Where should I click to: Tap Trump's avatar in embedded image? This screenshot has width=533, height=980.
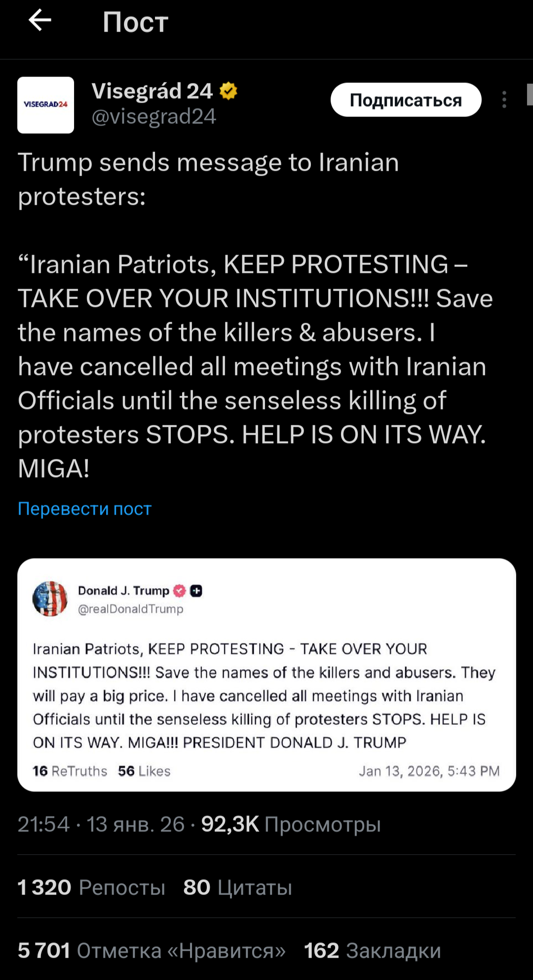50,599
